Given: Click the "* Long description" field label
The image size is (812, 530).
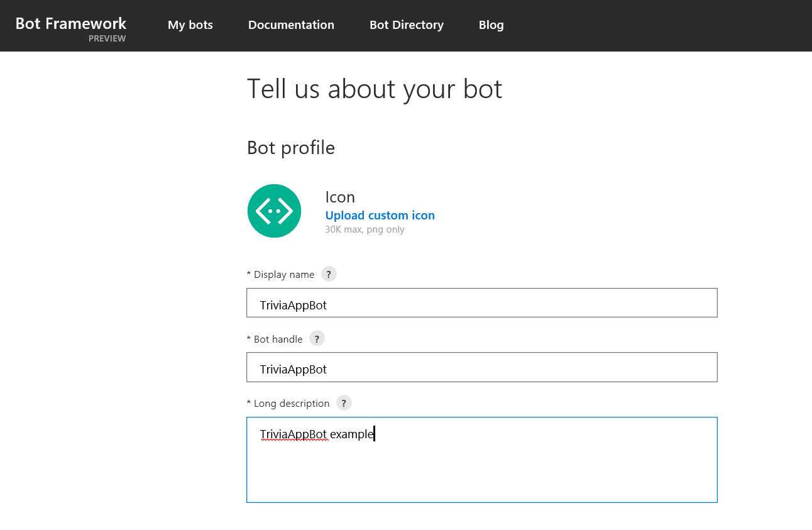Looking at the screenshot, I should coord(288,404).
